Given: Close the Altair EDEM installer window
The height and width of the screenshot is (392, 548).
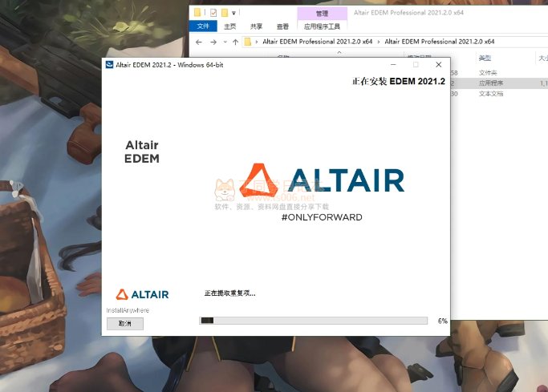Looking at the screenshot, I should 438,65.
